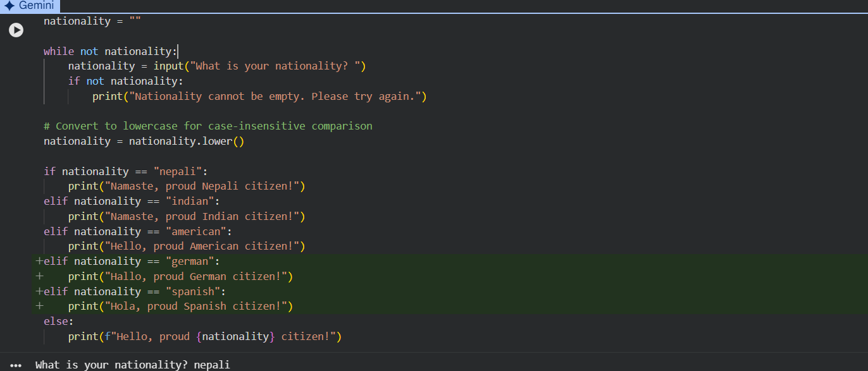Click the input("What is your nationality? ") line

tap(217, 66)
